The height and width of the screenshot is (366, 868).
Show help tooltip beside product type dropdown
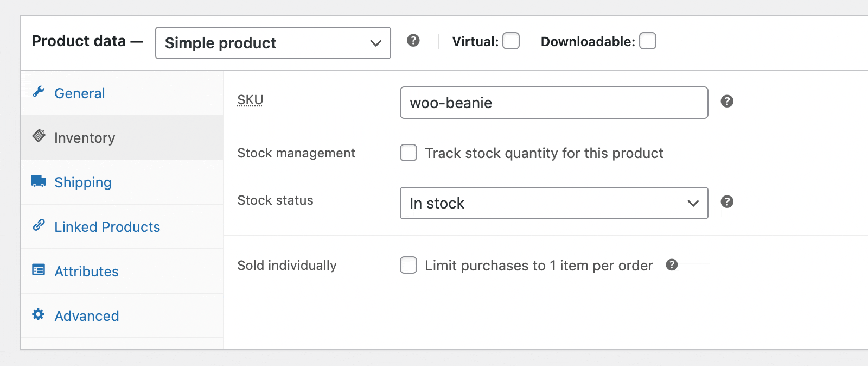click(413, 41)
